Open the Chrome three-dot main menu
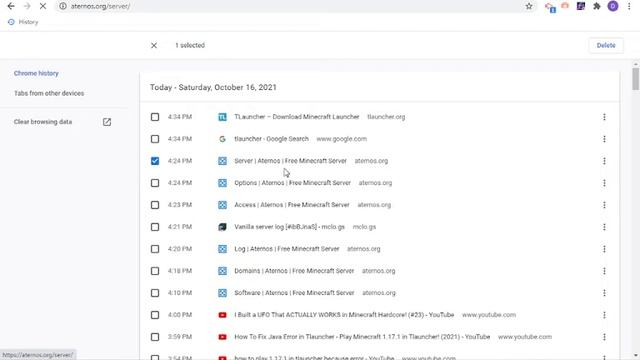 click(x=629, y=6)
